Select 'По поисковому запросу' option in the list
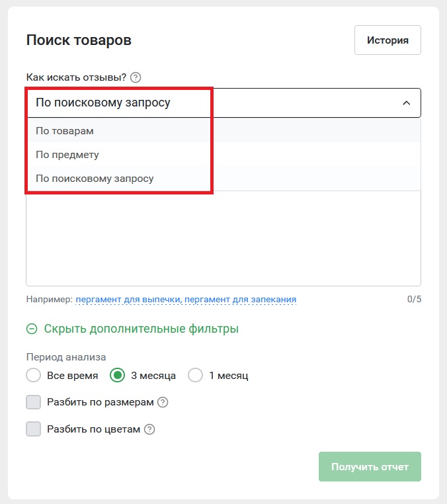447x504 pixels. 223,179
